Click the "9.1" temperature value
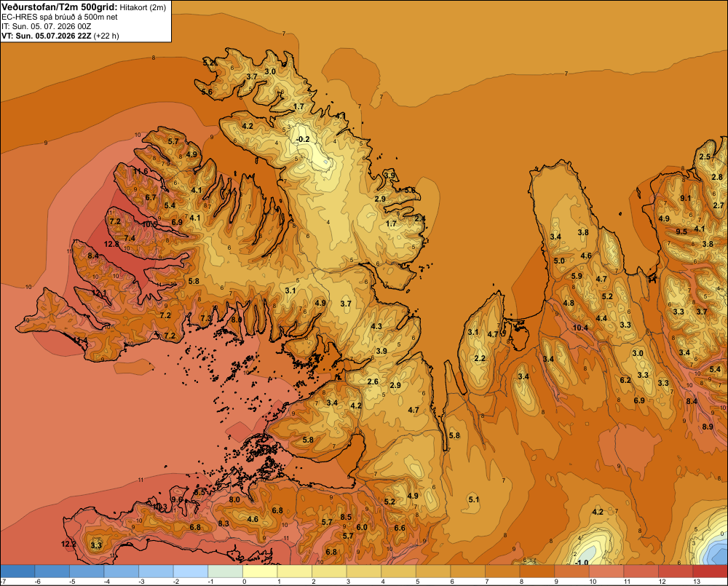The image size is (728, 586). tap(685, 198)
